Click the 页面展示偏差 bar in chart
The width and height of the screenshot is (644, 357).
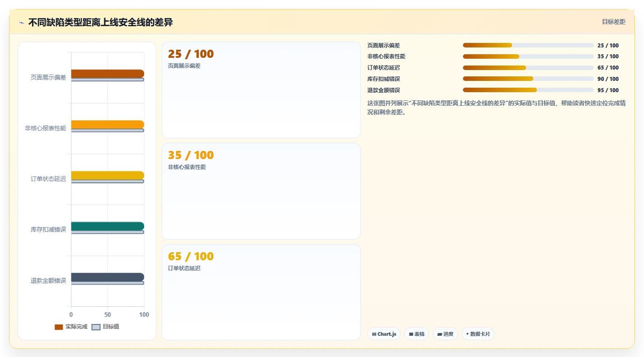pyautogui.click(x=107, y=74)
